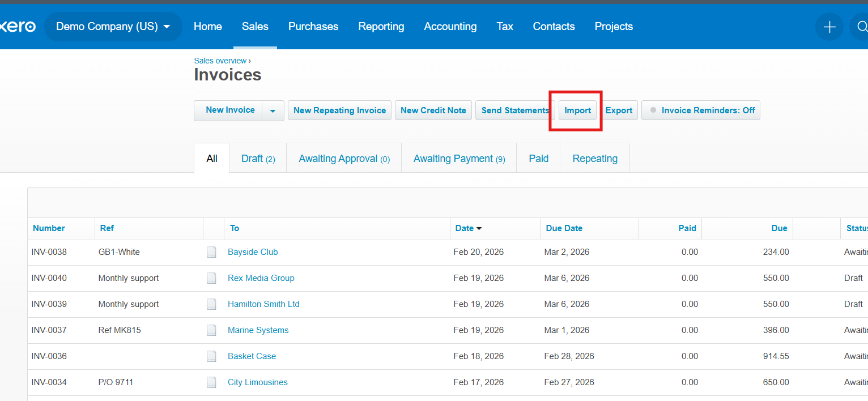Go to Home in the top menu
This screenshot has height=401, width=868.
[x=208, y=27]
